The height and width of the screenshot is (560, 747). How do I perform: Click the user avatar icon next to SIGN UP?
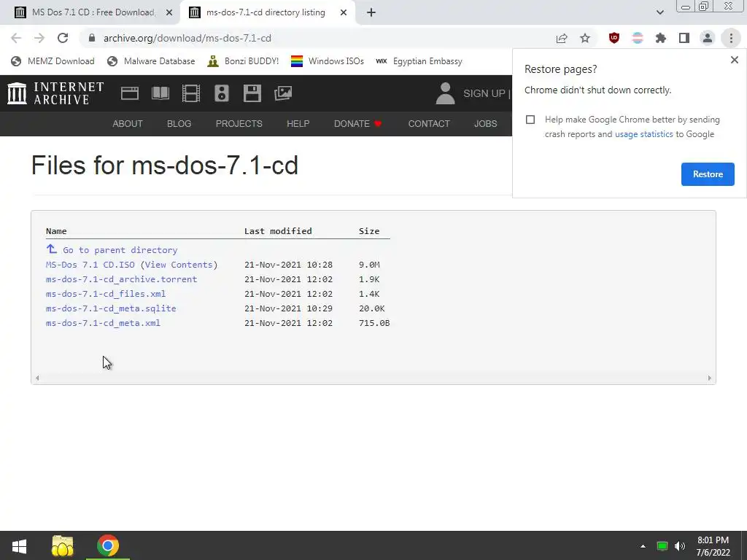pos(446,93)
